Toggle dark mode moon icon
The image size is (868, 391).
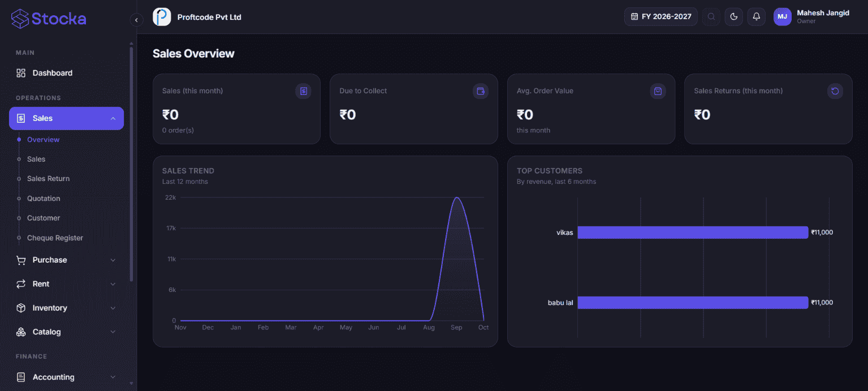click(734, 16)
